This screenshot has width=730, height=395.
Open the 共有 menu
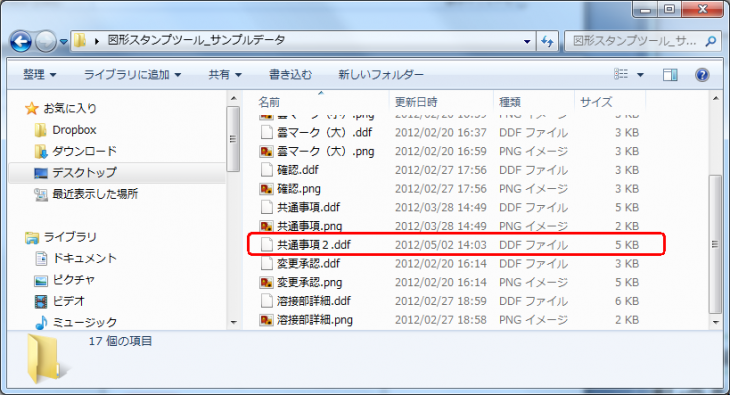pos(225,75)
